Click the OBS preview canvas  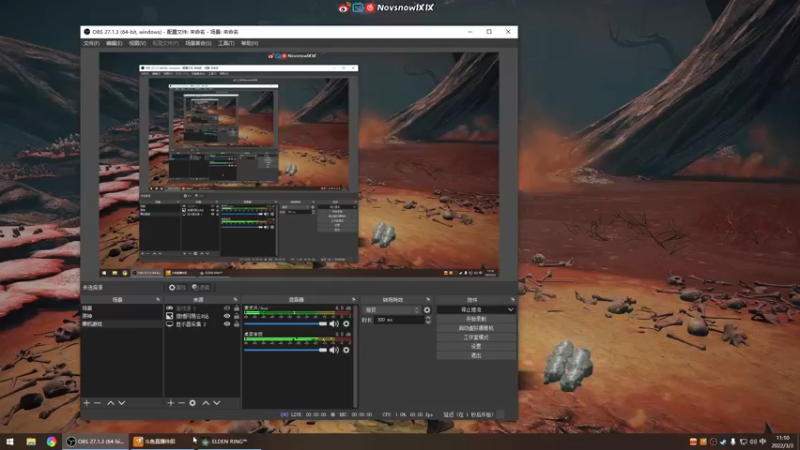tap(299, 164)
